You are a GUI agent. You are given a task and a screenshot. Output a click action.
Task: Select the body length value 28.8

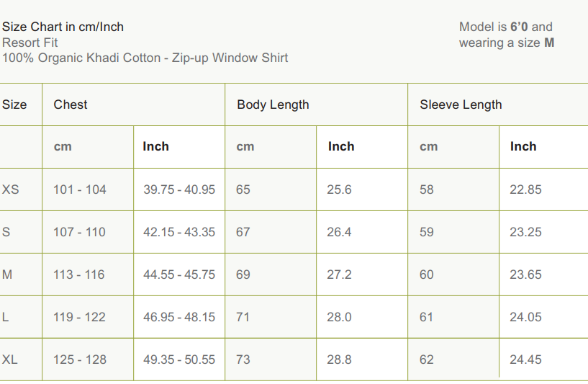pos(339,359)
